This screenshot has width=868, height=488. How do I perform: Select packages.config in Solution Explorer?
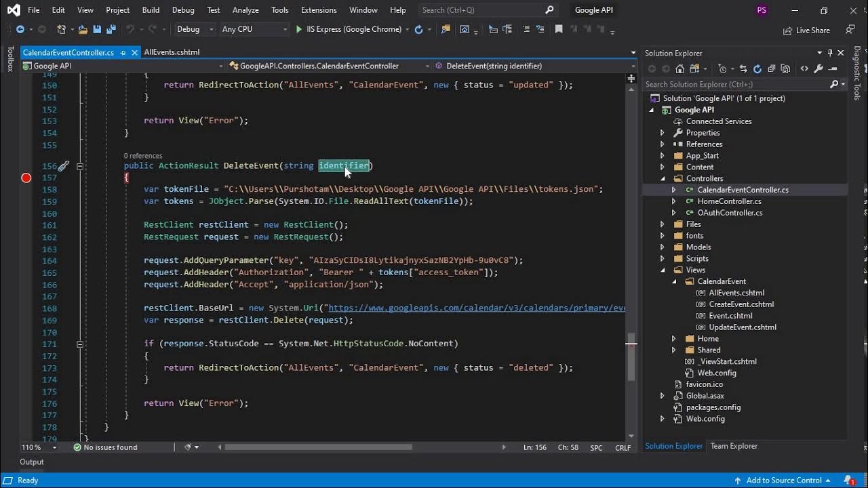pyautogui.click(x=713, y=407)
